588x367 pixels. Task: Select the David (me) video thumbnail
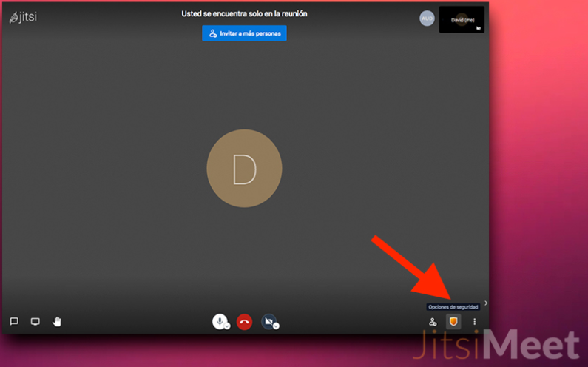pos(462,19)
